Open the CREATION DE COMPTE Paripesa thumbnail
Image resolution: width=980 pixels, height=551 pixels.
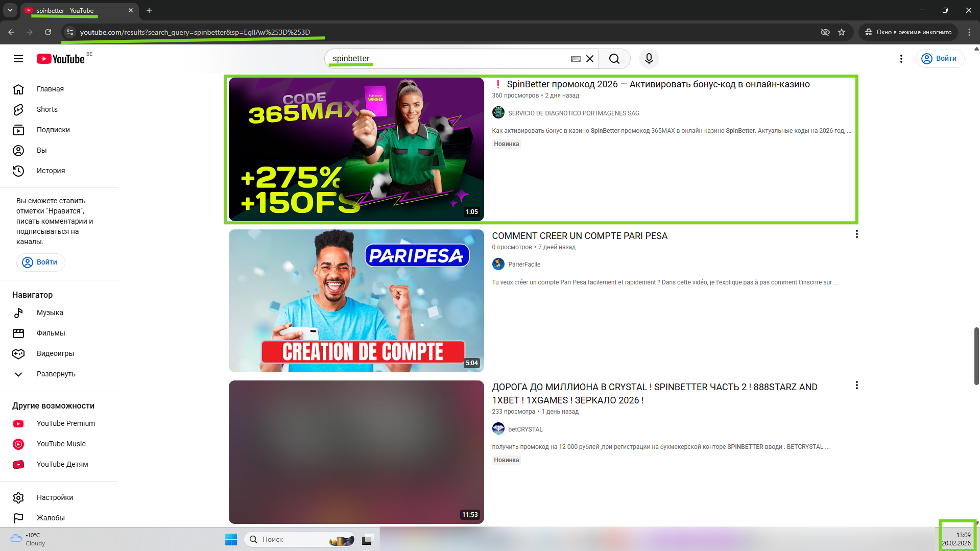pos(356,301)
